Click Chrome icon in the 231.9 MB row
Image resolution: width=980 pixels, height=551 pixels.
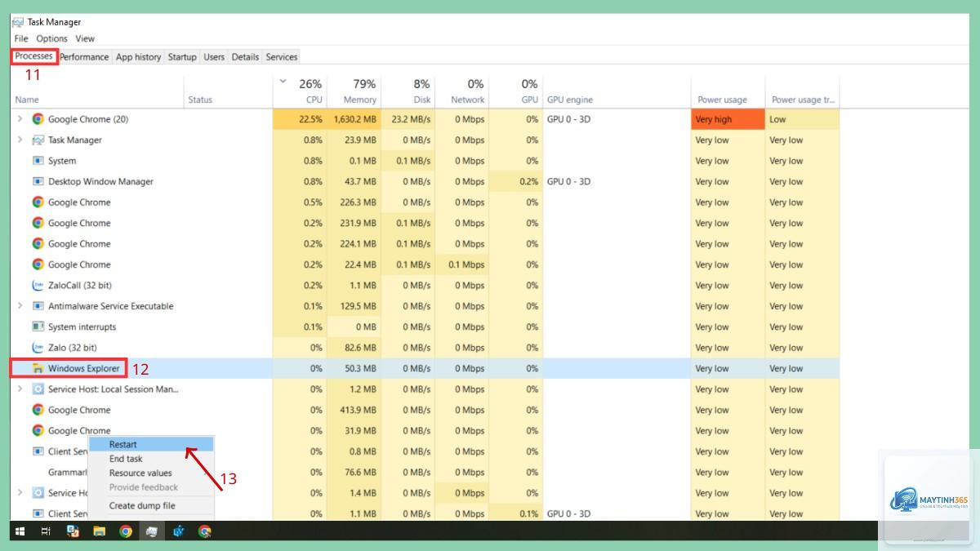[x=38, y=223]
